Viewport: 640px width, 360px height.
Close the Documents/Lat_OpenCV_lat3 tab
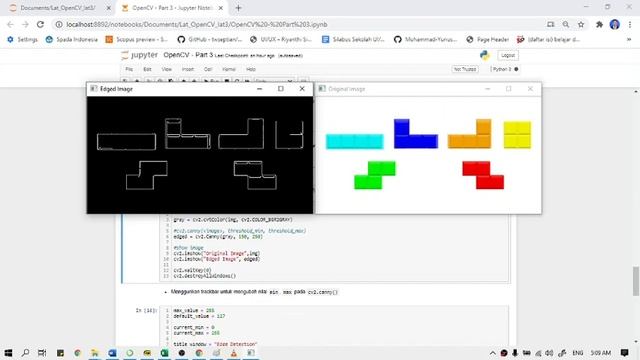[x=109, y=8]
